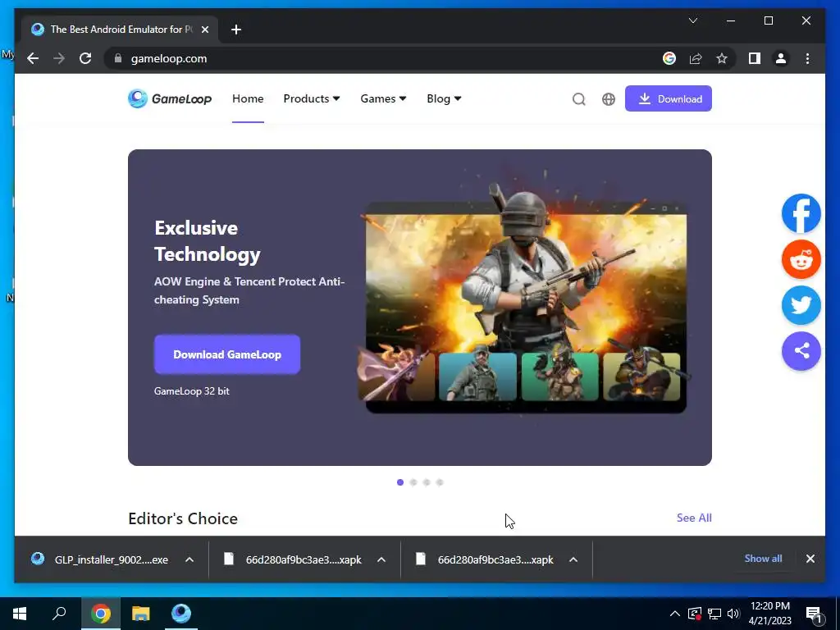Image resolution: width=840 pixels, height=630 pixels.
Task: Open the site search magnifier icon
Action: tap(578, 99)
